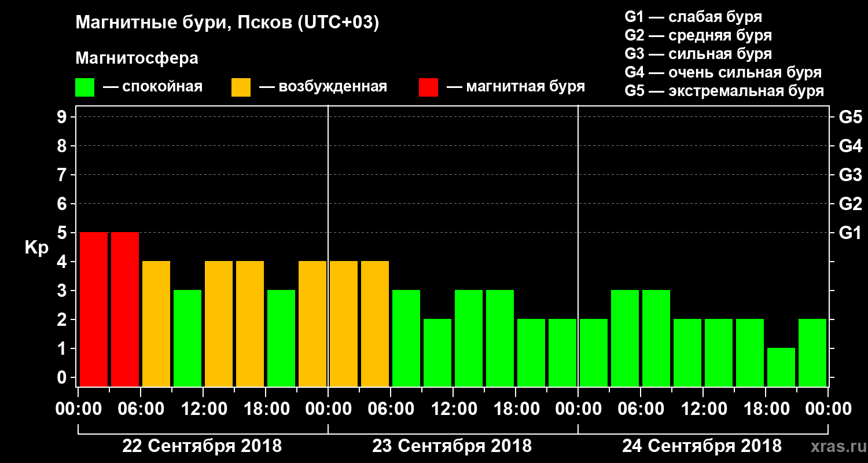The width and height of the screenshot is (868, 463).
Task: Click the final green bar of 24 September
Action: tap(812, 352)
